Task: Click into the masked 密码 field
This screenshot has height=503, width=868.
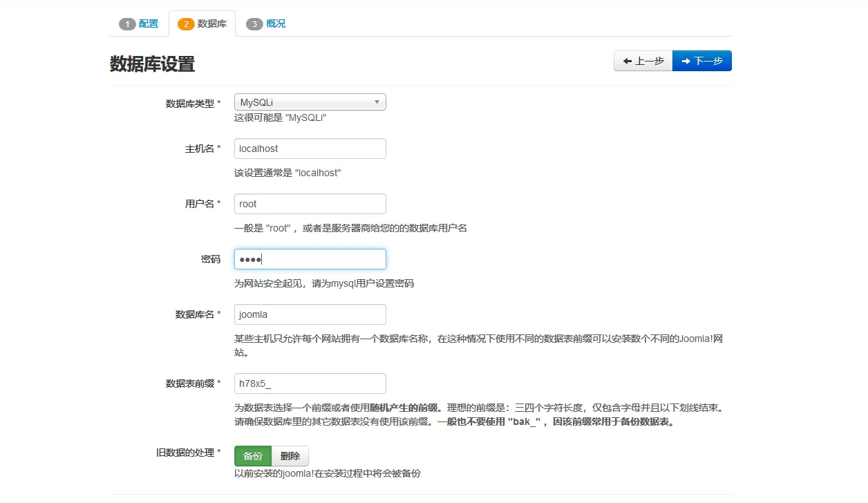Action: pyautogui.click(x=310, y=259)
